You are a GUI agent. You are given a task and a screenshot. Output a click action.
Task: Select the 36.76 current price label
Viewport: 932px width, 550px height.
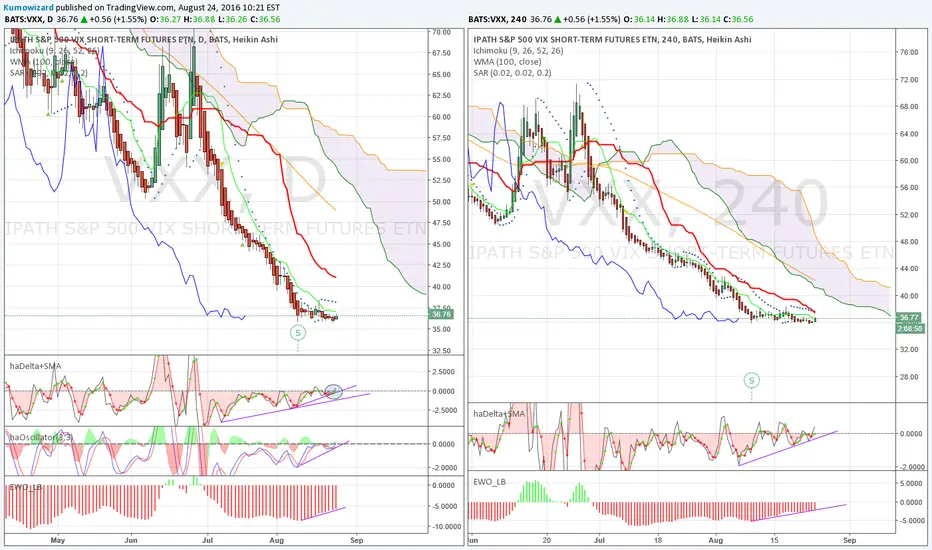click(x=442, y=314)
